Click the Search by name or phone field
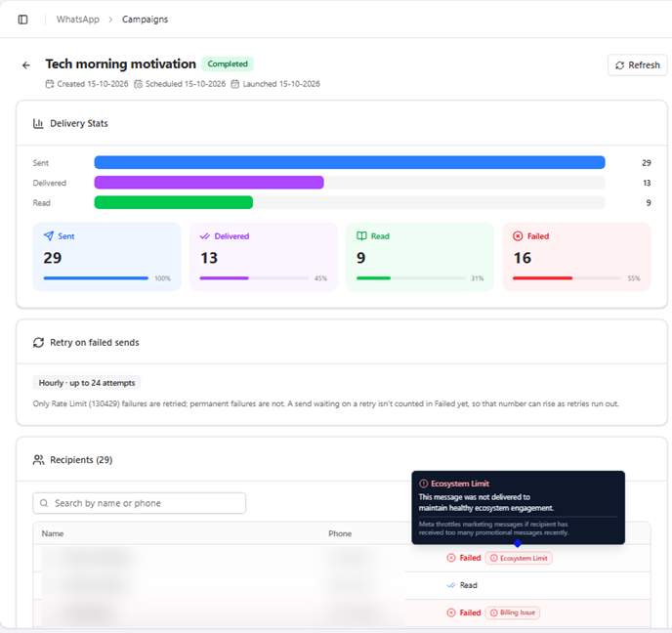This screenshot has width=672, height=633. tap(140, 503)
